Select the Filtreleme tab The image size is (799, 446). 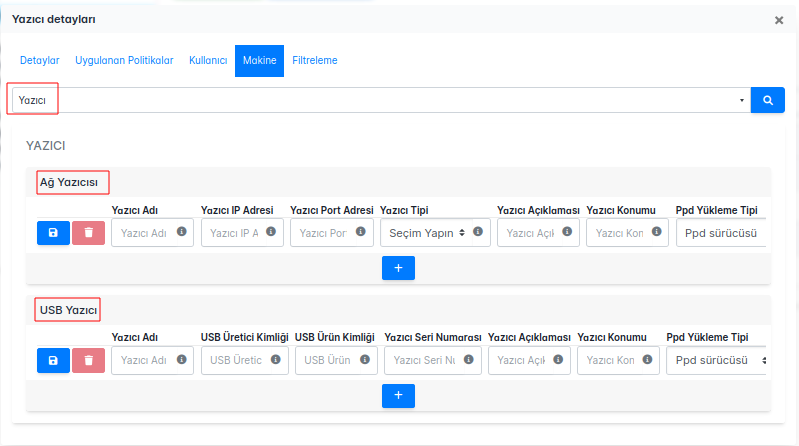(x=315, y=61)
